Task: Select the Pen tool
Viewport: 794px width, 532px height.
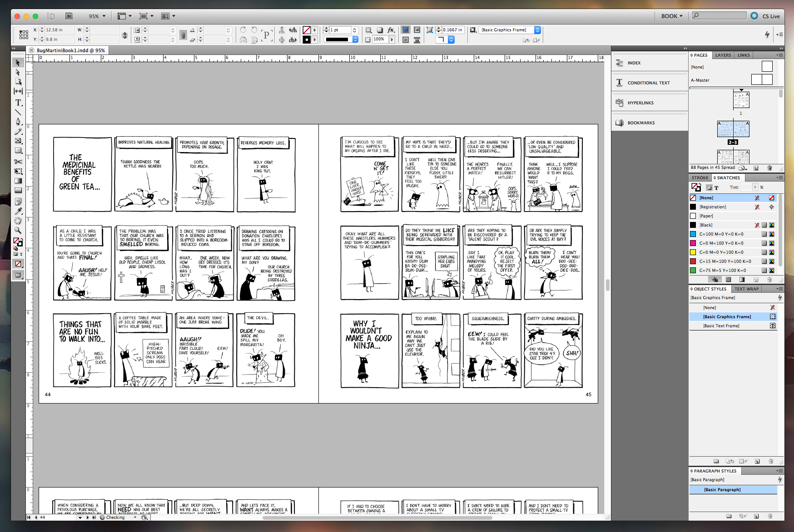Action: click(18, 122)
